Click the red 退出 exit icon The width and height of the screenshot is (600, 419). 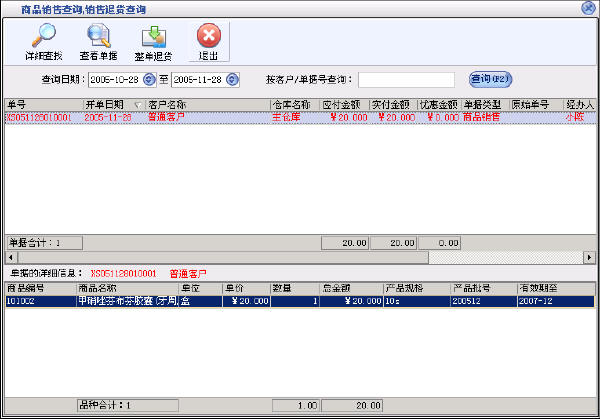[x=208, y=40]
